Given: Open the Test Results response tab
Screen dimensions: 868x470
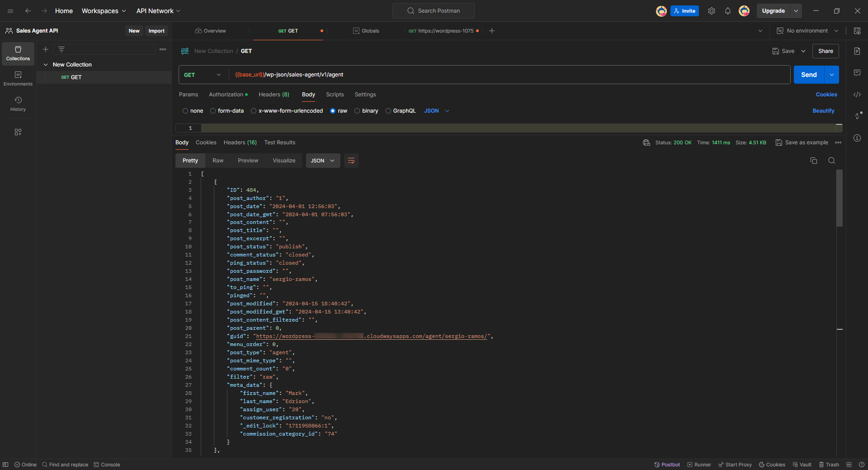Looking at the screenshot, I should [280, 142].
